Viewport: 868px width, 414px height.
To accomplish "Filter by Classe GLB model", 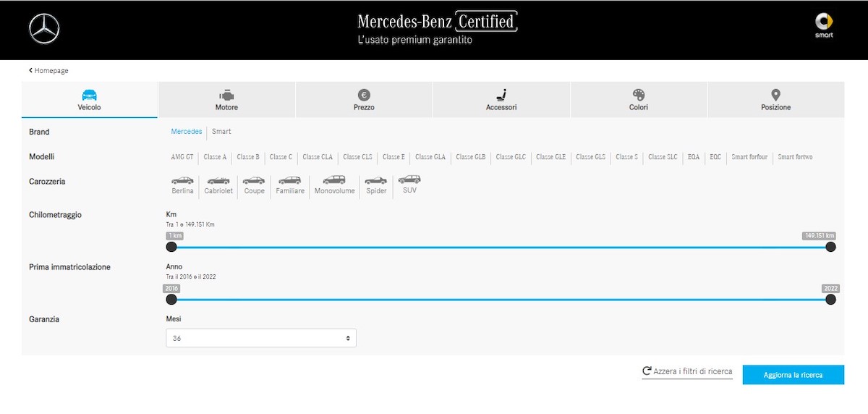I will click(471, 157).
